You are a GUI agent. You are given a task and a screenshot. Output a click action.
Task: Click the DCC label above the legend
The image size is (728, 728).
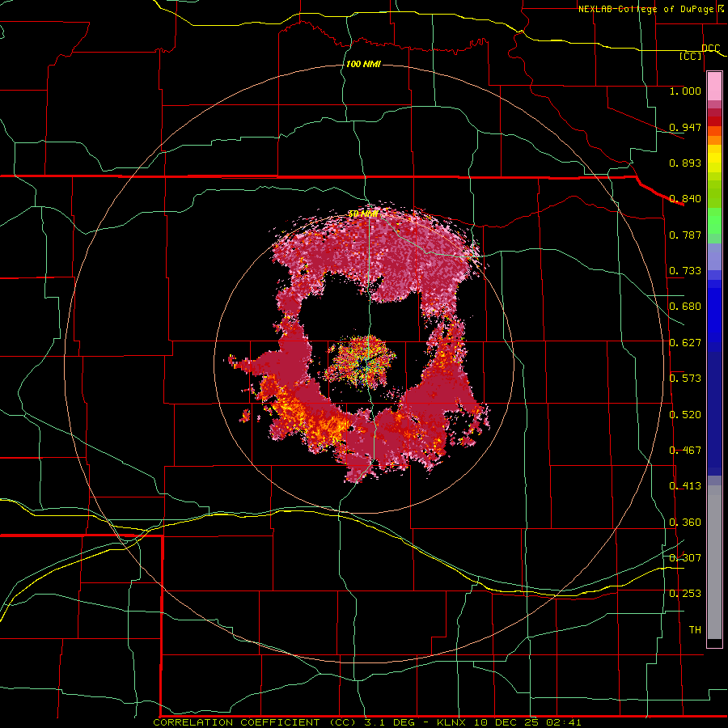click(710, 48)
